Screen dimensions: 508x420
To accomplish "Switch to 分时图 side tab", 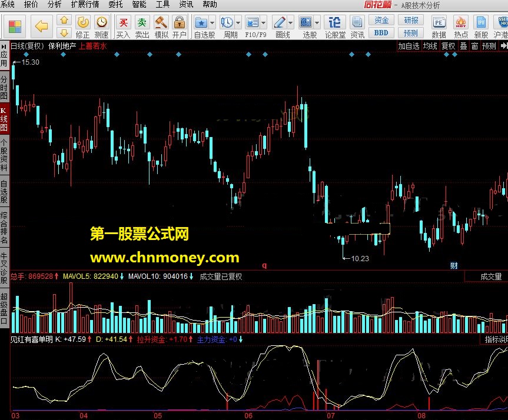I will pyautogui.click(x=4, y=88).
